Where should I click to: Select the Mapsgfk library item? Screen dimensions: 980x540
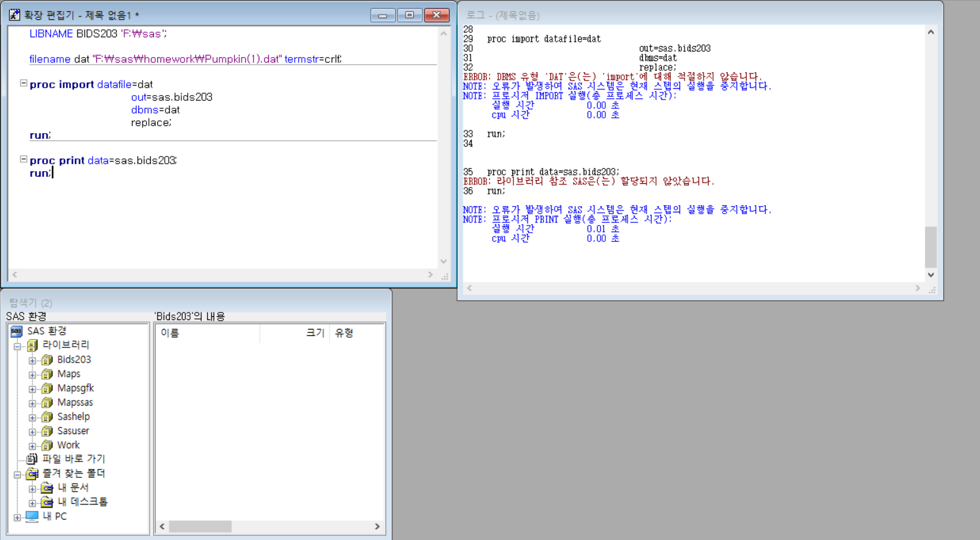pos(75,388)
